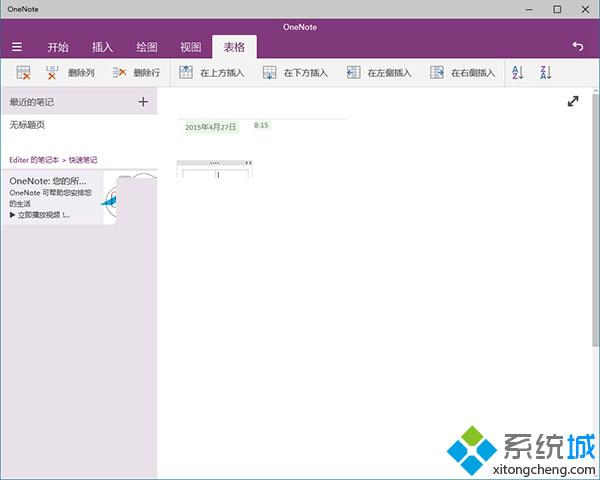Image resolution: width=600 pixels, height=480 pixels.
Task: Open the 视图 tab
Action: 191,47
